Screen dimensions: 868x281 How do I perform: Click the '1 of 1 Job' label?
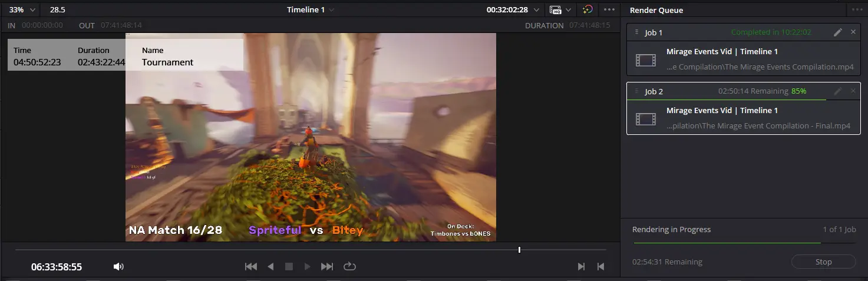[x=839, y=230]
